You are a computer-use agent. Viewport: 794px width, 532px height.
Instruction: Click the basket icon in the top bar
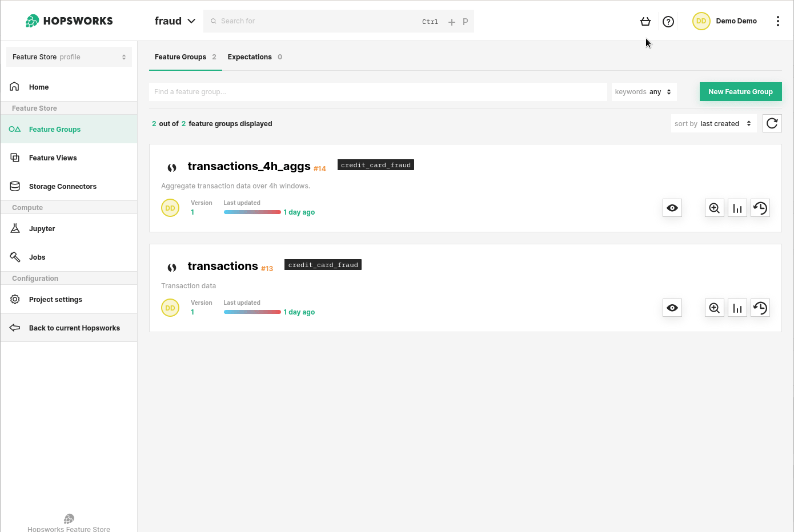tap(645, 21)
